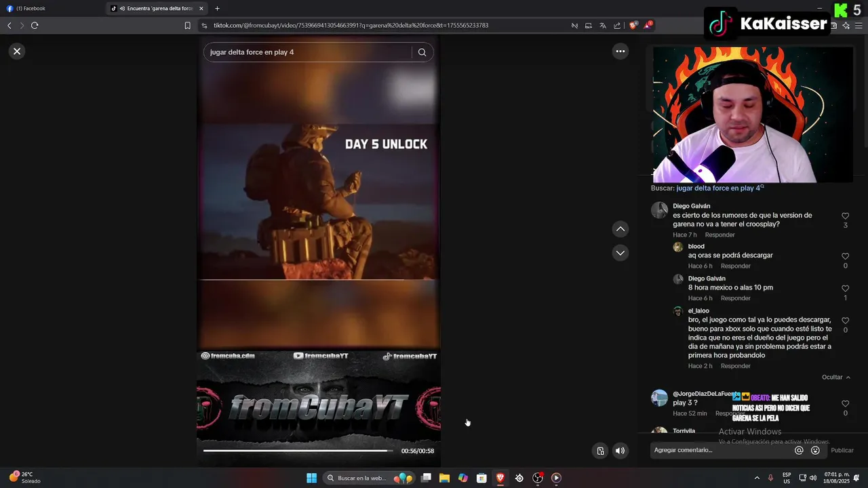Open the Brave Rewards triangle icon
This screenshot has width=868, height=488.
click(648, 25)
